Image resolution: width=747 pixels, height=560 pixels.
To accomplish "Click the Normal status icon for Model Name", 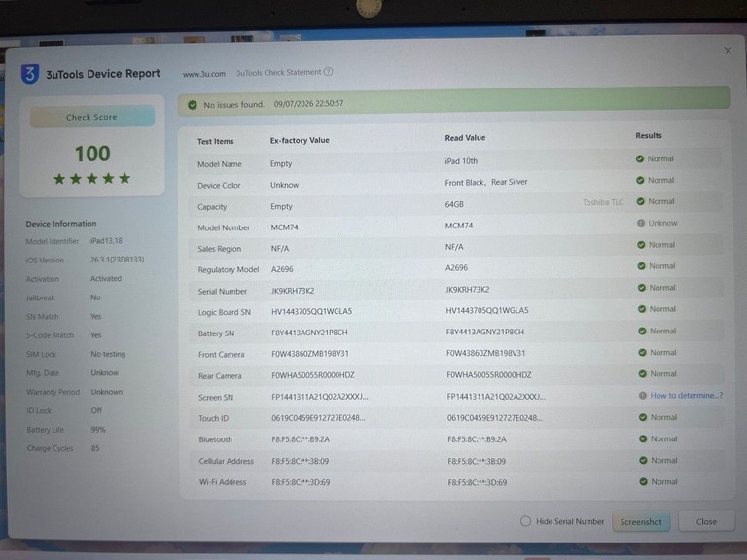I will [x=640, y=159].
